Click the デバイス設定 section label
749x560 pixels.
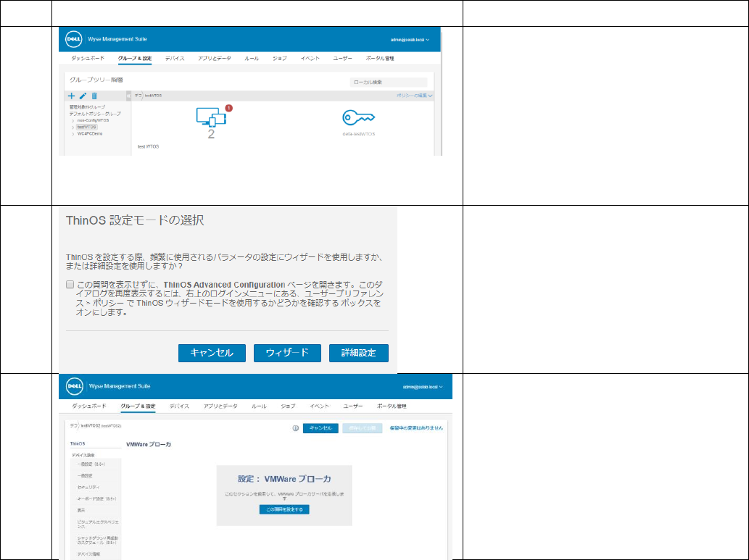click(83, 456)
